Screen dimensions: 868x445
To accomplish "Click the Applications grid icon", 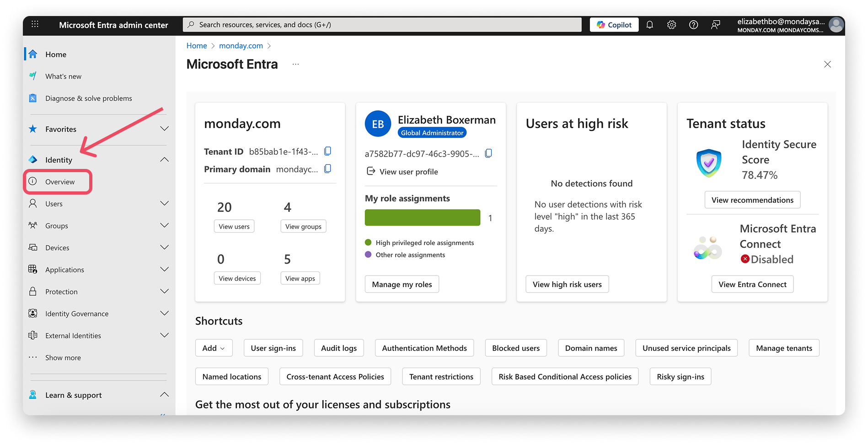I will 33,269.
